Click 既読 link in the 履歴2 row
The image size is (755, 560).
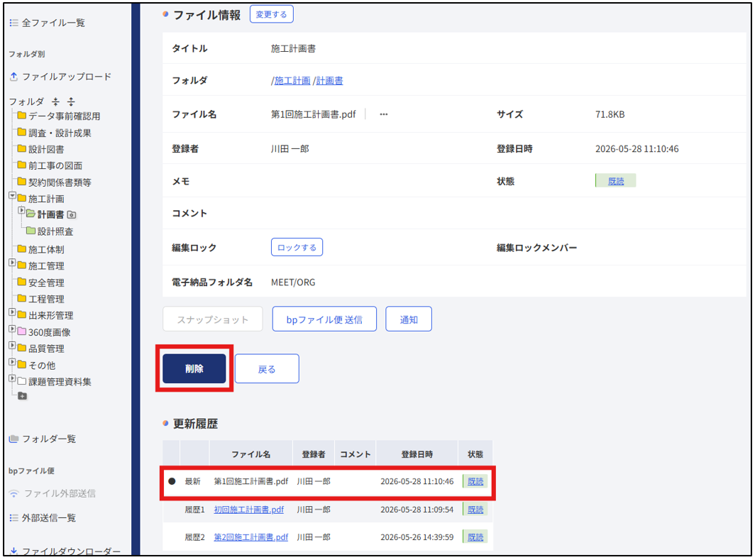pos(475,537)
